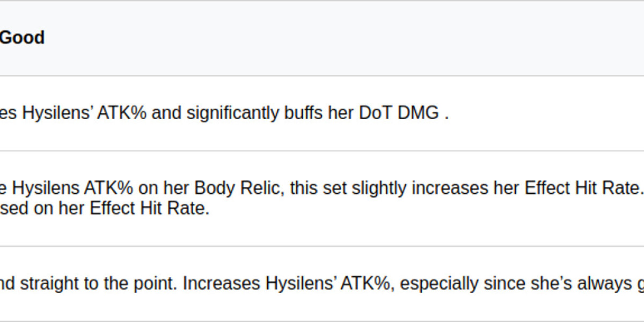The image size is (644, 322).
Task: Click the "Good" column header
Action: click(x=22, y=38)
